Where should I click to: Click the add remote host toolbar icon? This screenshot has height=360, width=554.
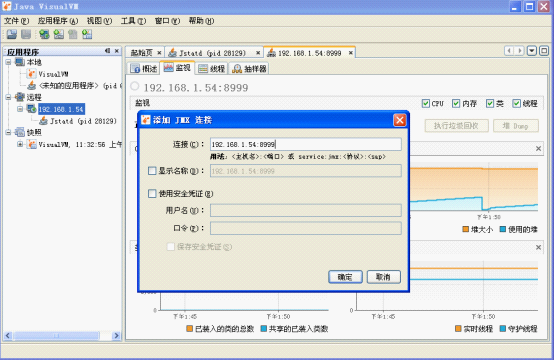(x=45, y=34)
